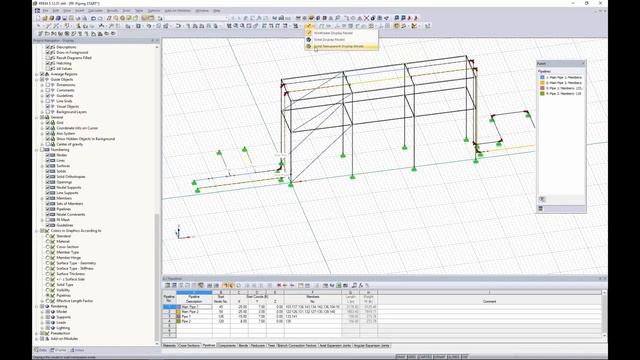This screenshot has height=360, width=640.
Task: Open the Materials table tab
Action: [x=169, y=346]
